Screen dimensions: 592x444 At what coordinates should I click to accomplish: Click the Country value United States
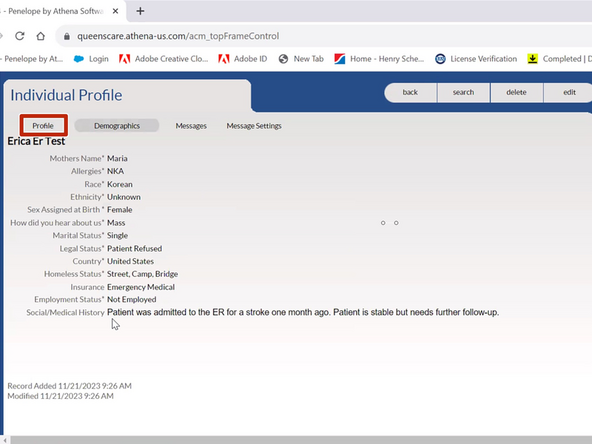130,261
